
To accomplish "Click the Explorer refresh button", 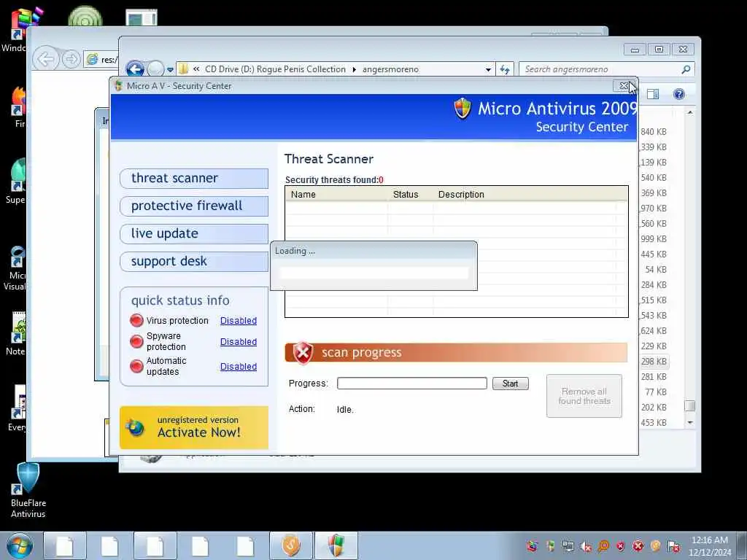I will coord(505,69).
